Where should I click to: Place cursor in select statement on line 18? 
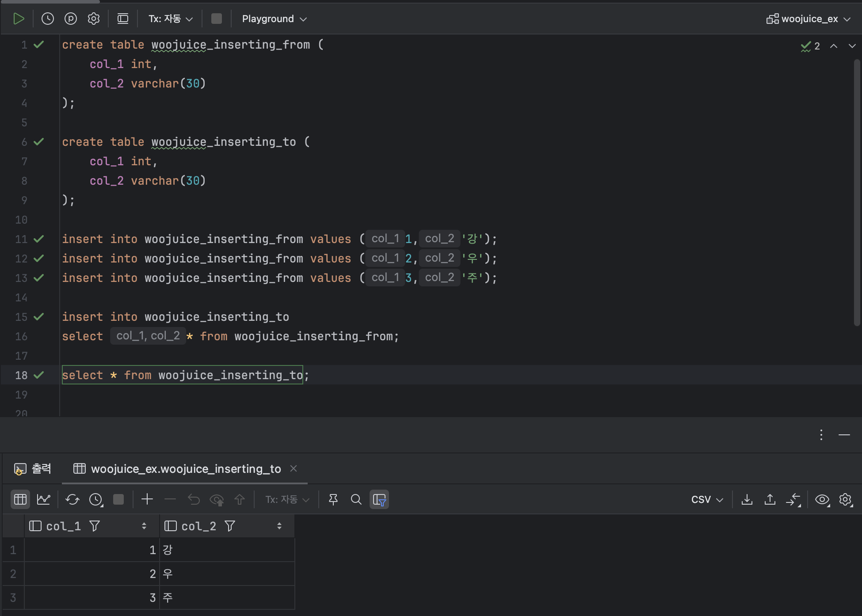[x=182, y=375]
